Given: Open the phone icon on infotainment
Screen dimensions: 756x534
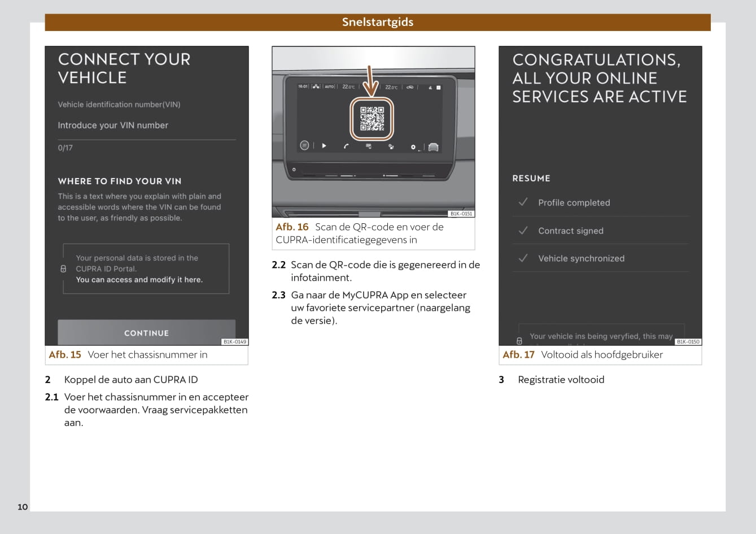Looking at the screenshot, I should 346,146.
